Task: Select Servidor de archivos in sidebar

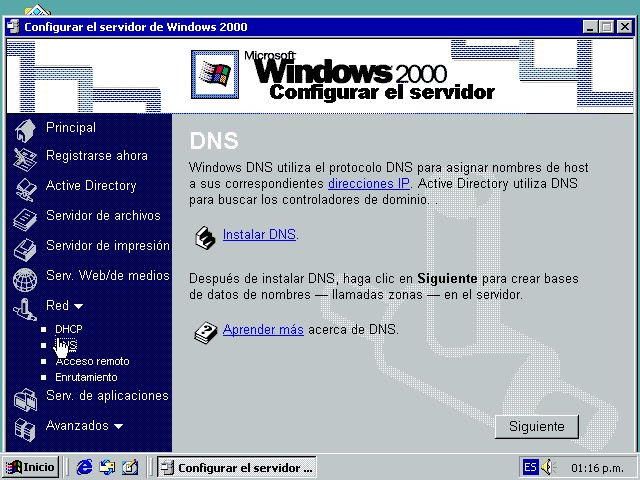Action: point(103,216)
